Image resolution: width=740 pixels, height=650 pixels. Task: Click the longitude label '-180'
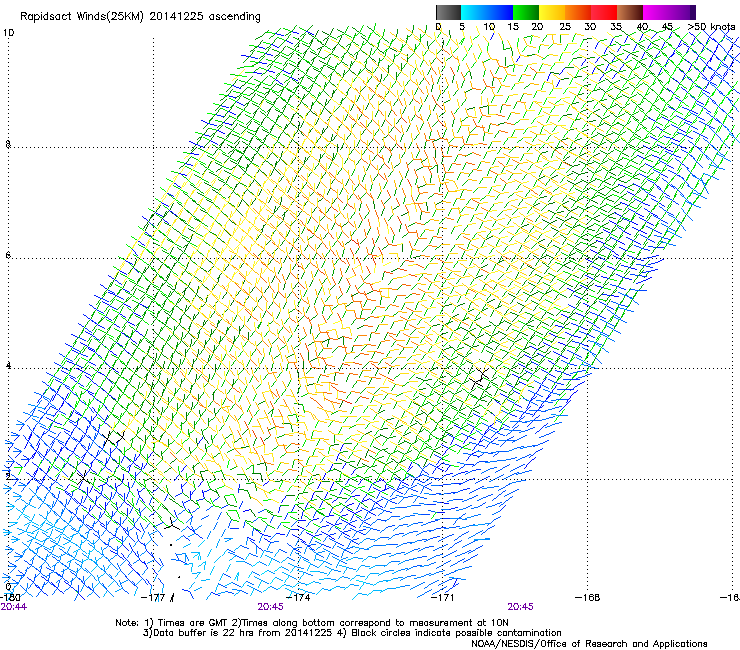click(11, 597)
